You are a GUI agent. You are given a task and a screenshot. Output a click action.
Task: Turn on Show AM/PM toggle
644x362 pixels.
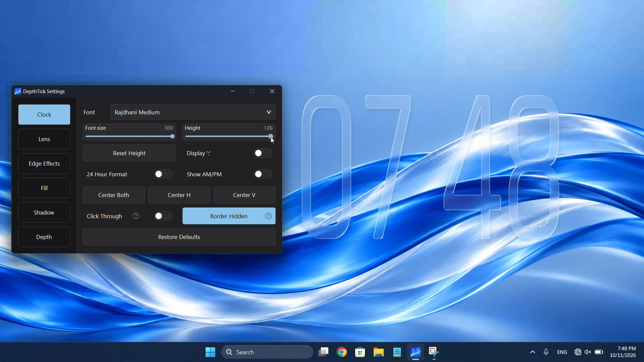[263, 174]
